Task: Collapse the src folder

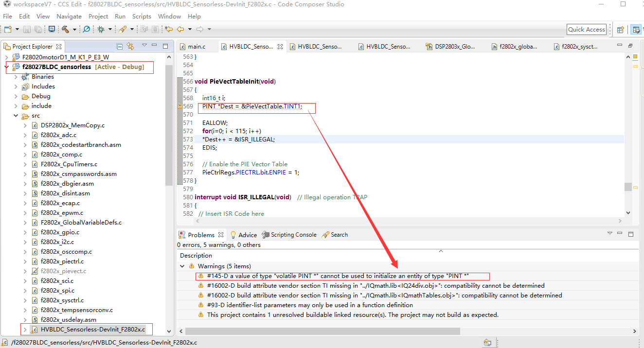Action: (x=16, y=116)
